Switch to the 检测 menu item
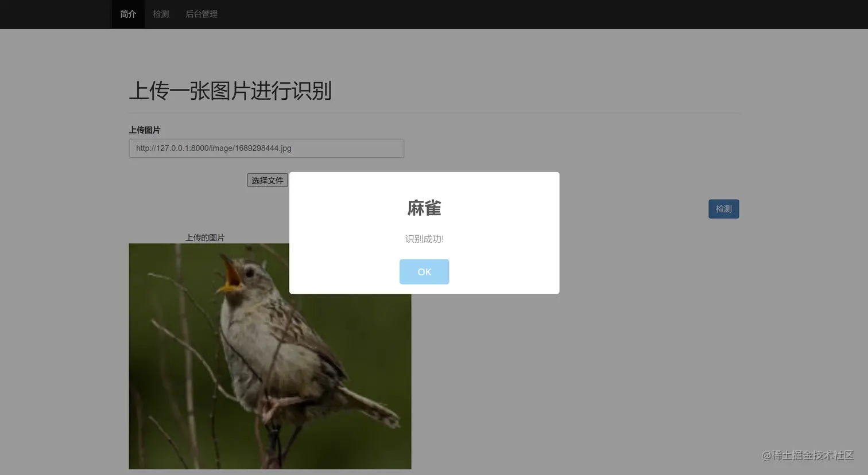The image size is (868, 475). [x=161, y=14]
